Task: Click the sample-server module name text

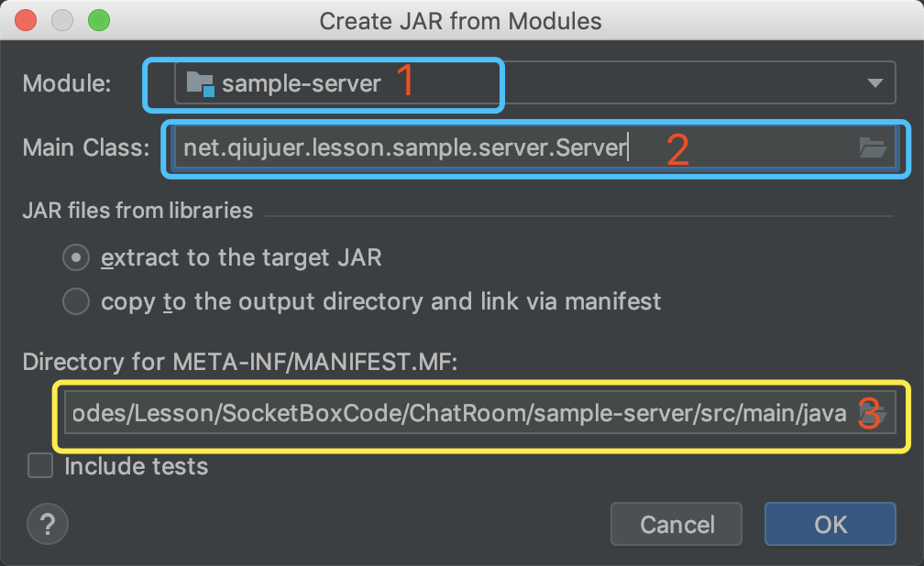Action: click(301, 84)
